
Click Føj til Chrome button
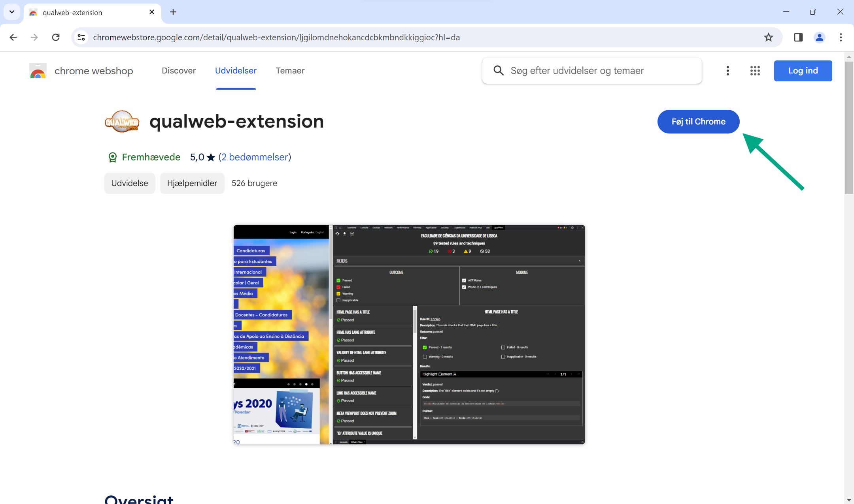coord(698,122)
